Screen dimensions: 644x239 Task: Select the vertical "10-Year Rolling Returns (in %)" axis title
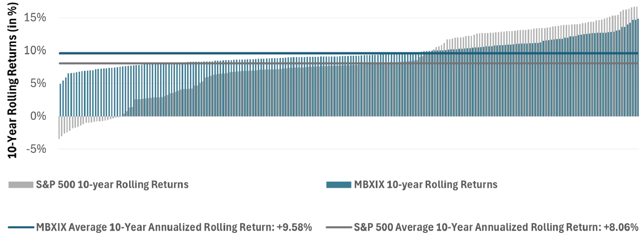pyautogui.click(x=11, y=81)
